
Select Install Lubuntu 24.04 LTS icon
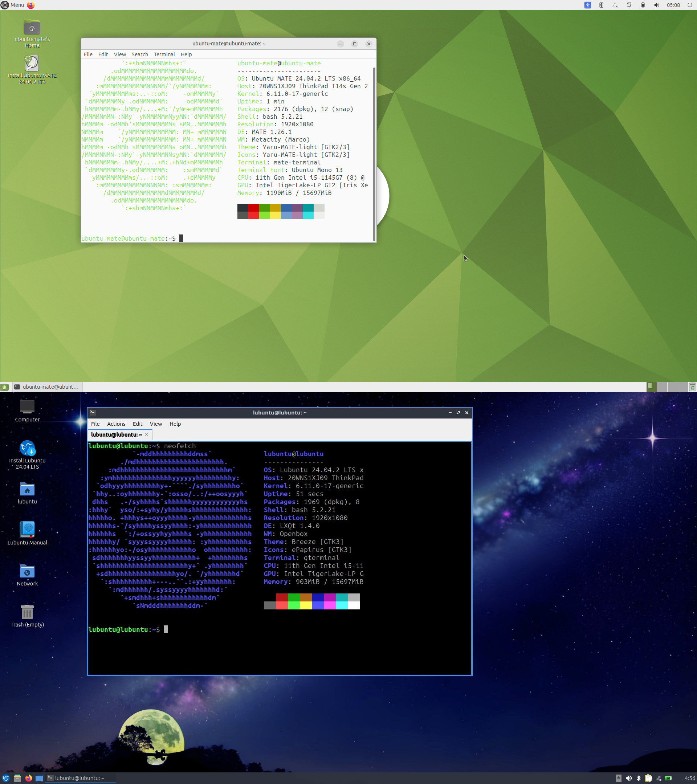click(x=27, y=455)
